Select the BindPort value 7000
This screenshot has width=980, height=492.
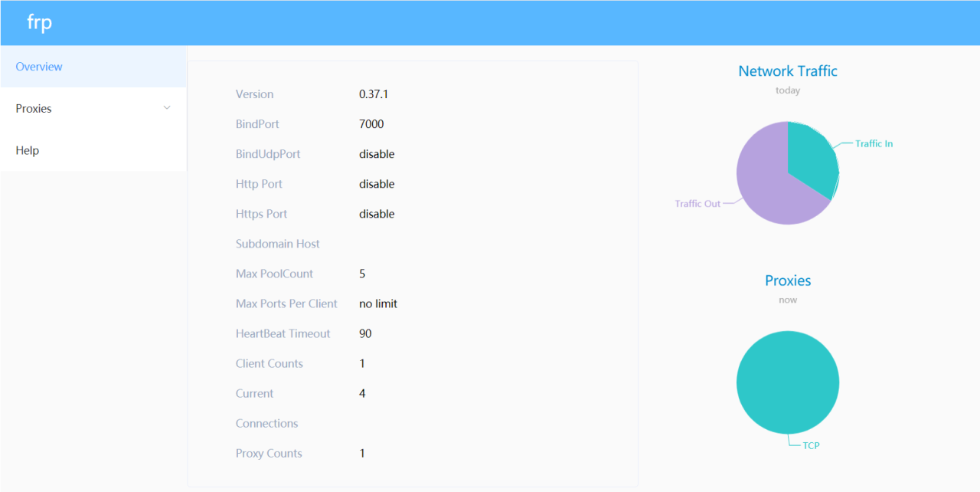[371, 124]
